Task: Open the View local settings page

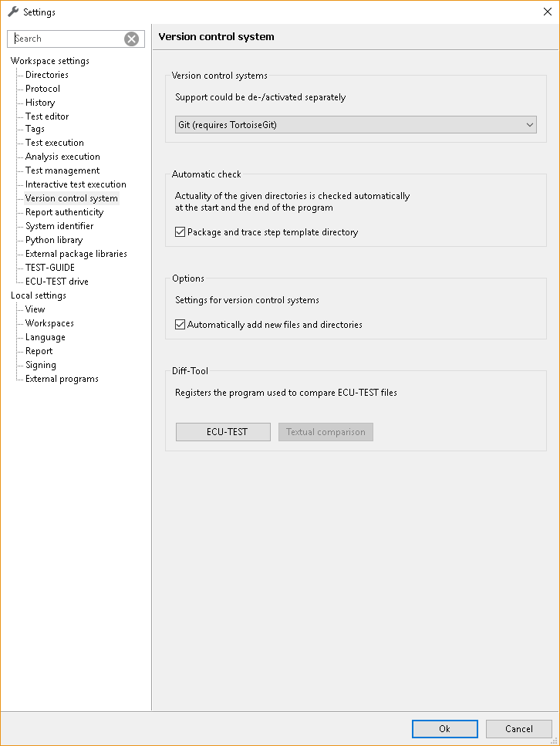Action: (x=35, y=309)
